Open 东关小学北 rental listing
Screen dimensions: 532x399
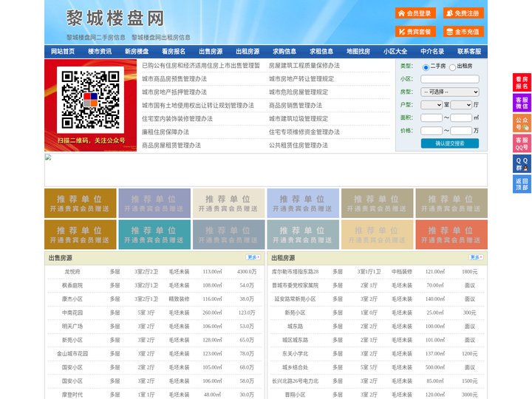click(295, 353)
